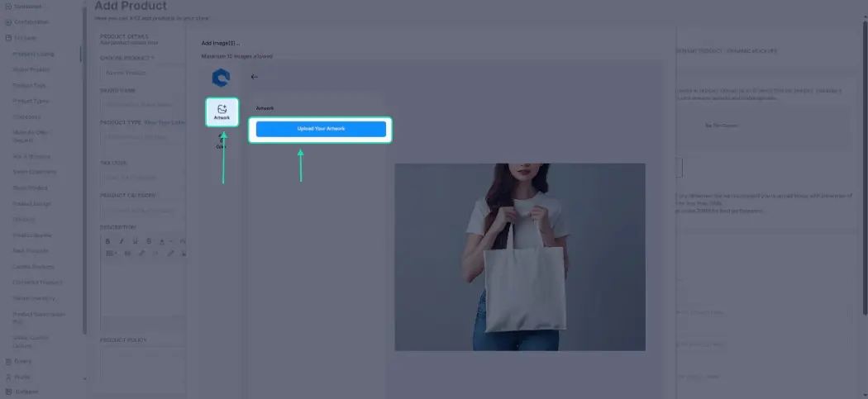The width and height of the screenshot is (868, 399).
Task: Expand the Profile sidebar section arrow
Action: [84, 378]
